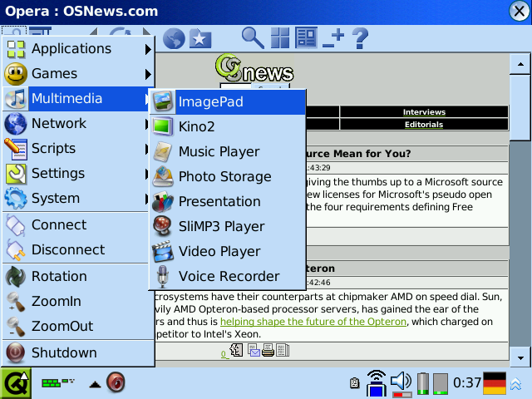Screen dimensions: 532x399
Task: Click the question mark help icon
Action: coord(360,38)
